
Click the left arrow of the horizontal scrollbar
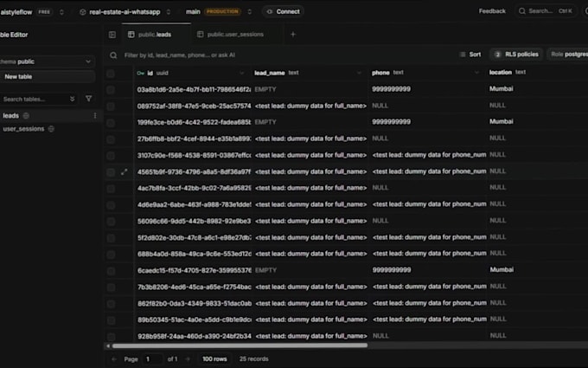click(x=108, y=345)
